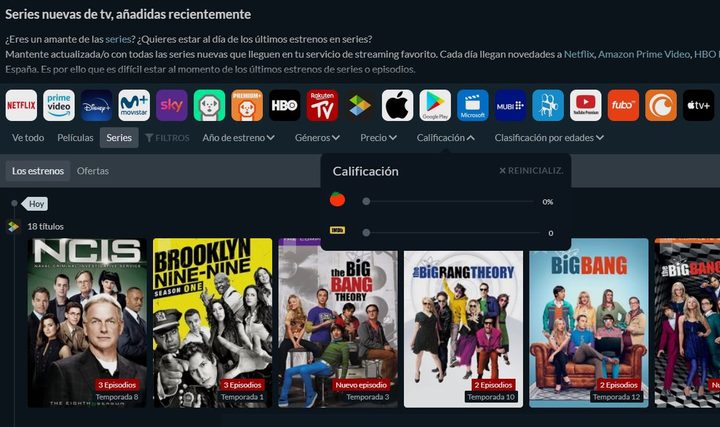Screen dimensions: 720x427
Task: Select the Crunchyroll provider icon
Action: click(x=661, y=105)
